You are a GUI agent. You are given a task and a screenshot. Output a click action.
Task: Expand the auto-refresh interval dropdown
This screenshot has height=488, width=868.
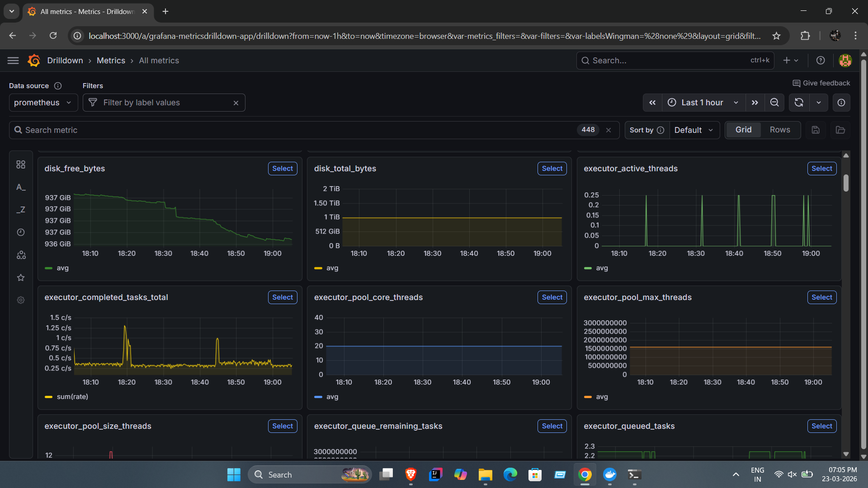pyautogui.click(x=819, y=103)
